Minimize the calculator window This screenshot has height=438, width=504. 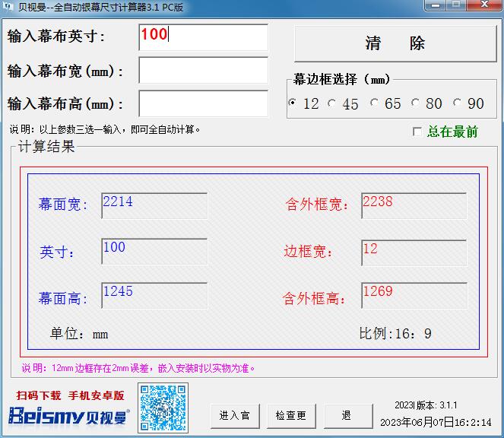point(436,5)
